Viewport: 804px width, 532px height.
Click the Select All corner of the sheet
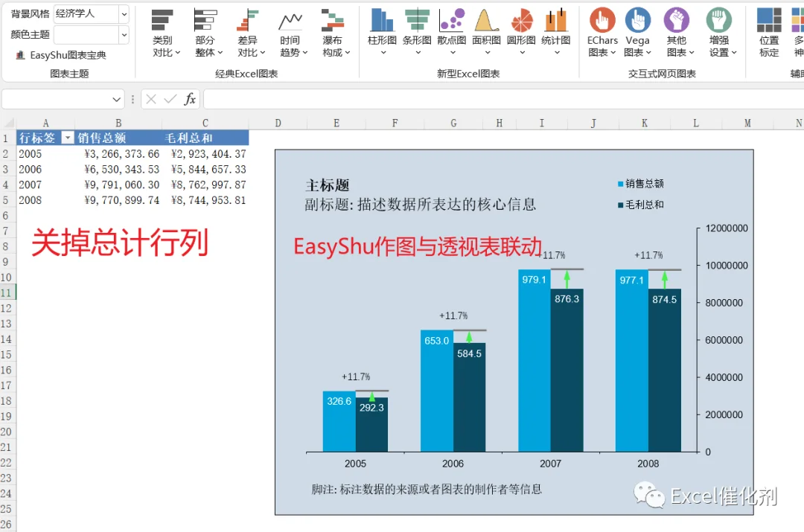click(9, 123)
